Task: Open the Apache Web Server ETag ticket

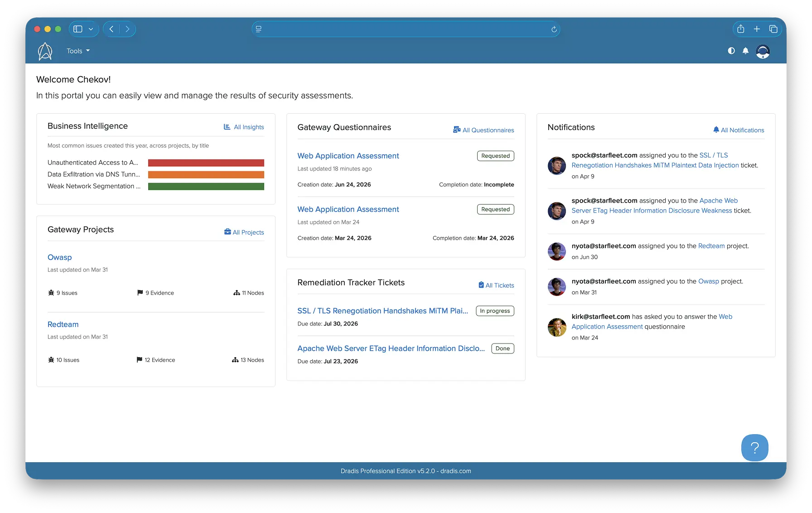Action: pyautogui.click(x=391, y=348)
